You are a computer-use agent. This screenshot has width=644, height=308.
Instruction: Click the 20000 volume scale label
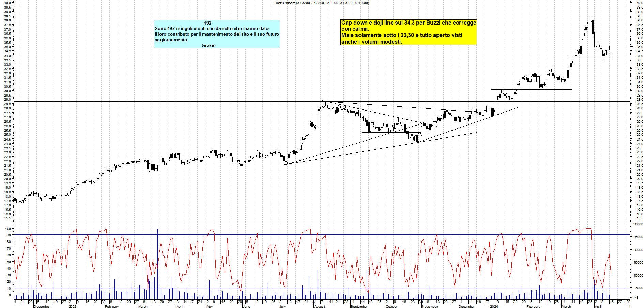638,250
